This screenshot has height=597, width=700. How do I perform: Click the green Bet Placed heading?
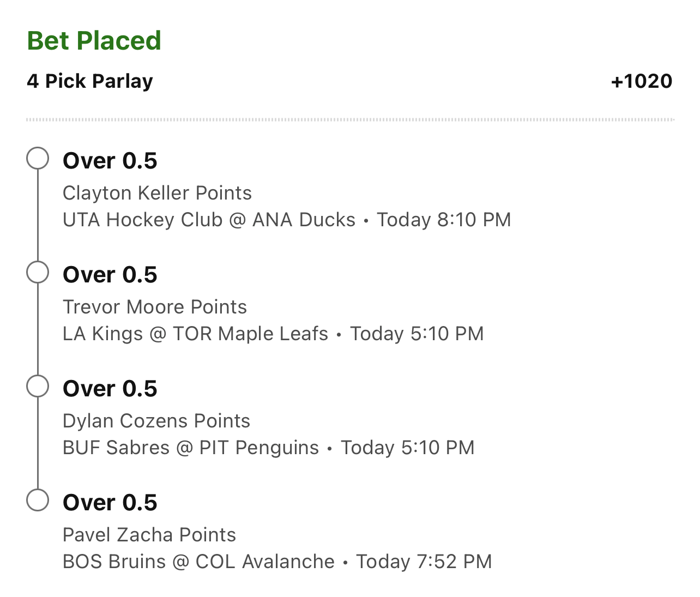94,41
